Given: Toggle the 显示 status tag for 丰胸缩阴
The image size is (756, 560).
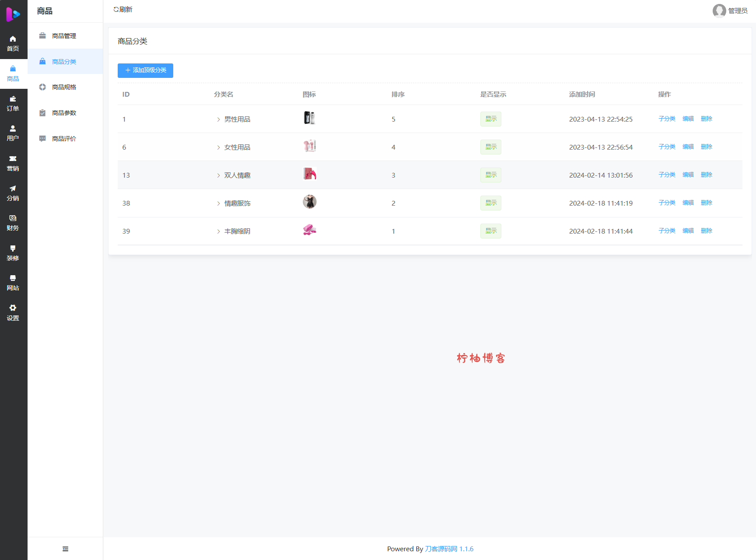Looking at the screenshot, I should (x=490, y=231).
